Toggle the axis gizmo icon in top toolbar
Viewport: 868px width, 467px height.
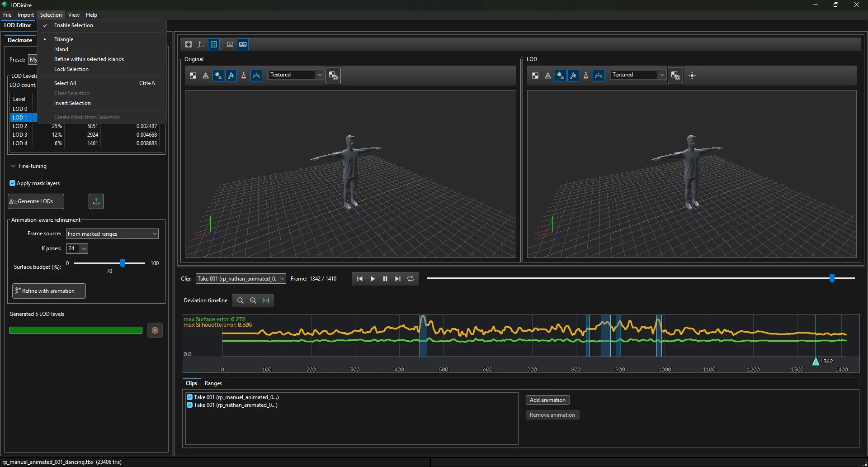(x=201, y=44)
